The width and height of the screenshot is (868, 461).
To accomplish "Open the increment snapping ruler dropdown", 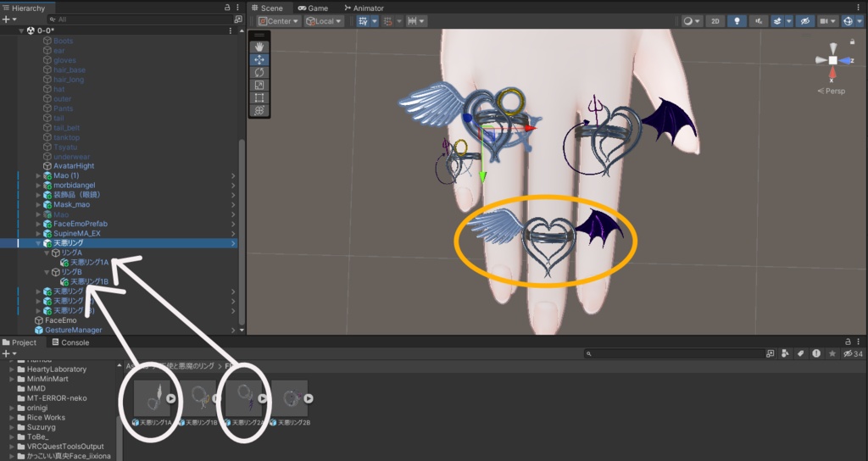I will pos(416,21).
